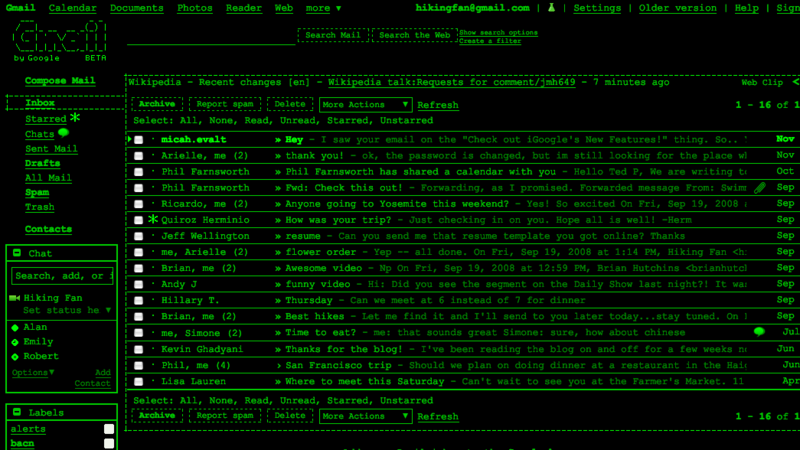Image resolution: width=800 pixels, height=450 pixels.
Task: Click the green star beside Starred
Action: [x=75, y=118]
